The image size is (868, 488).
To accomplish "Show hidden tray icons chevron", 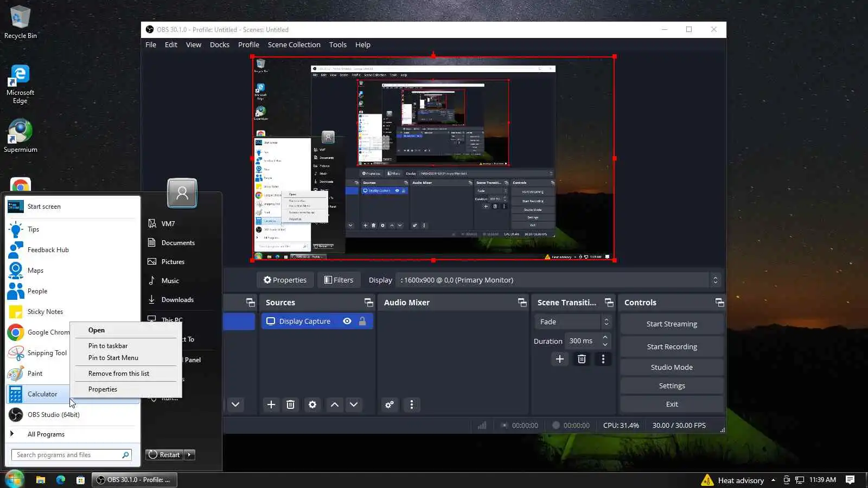I will click(773, 480).
